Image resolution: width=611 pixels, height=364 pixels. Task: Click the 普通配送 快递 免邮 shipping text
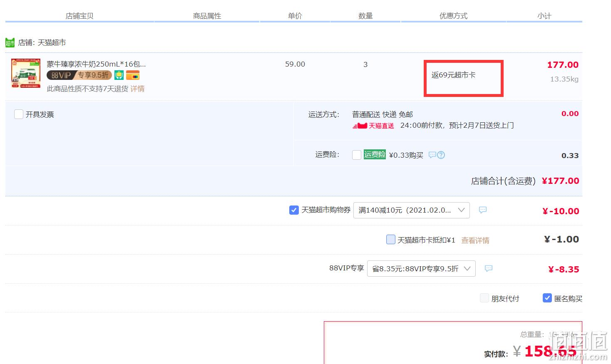[x=382, y=114]
